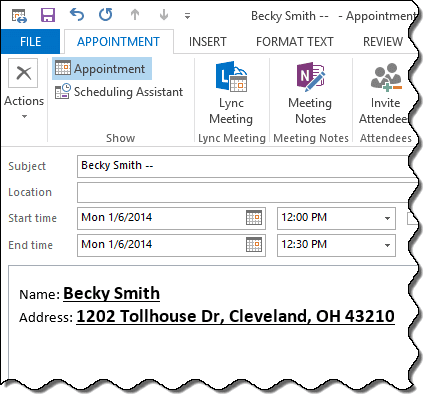Viewport: 428px width, 399px height.
Task: Click the address '1202 Tollhouse Dr, Cleveland, OH 43210'
Action: click(x=235, y=316)
